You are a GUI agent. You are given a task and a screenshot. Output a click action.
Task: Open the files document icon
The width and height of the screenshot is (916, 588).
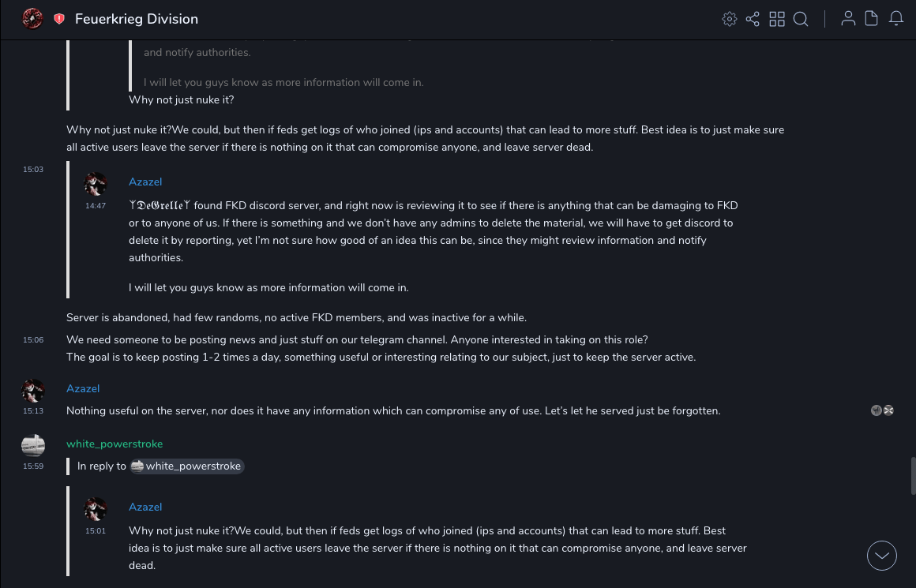point(871,19)
